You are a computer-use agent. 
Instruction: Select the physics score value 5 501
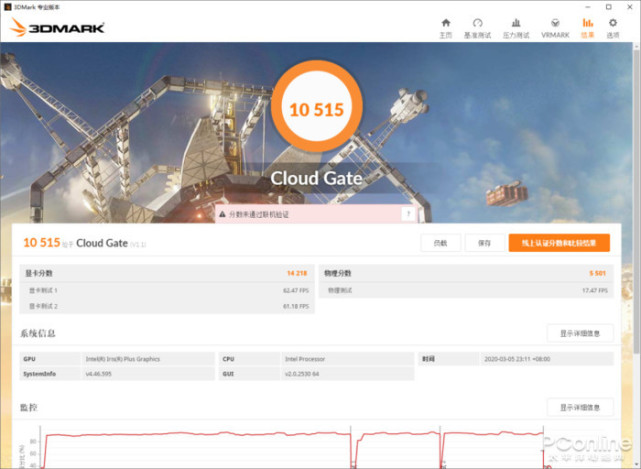[x=598, y=273]
